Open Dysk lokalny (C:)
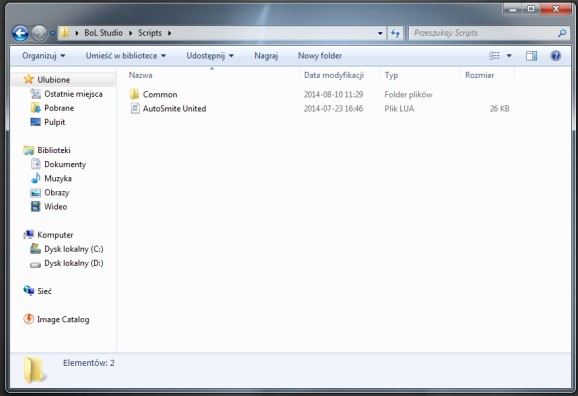The height and width of the screenshot is (396, 578). click(x=74, y=249)
